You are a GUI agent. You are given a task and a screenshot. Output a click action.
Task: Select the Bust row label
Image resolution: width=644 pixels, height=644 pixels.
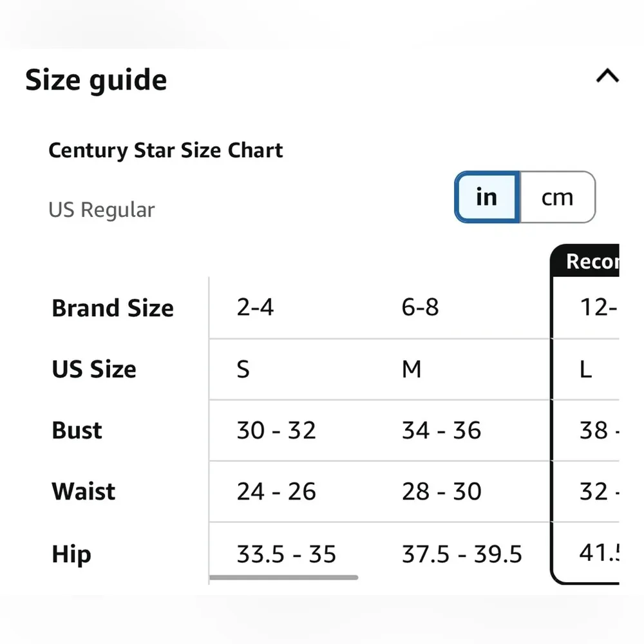click(x=77, y=430)
